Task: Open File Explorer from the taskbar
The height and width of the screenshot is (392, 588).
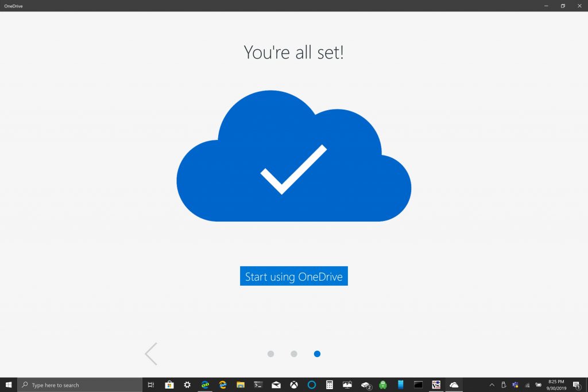Action: click(x=241, y=385)
